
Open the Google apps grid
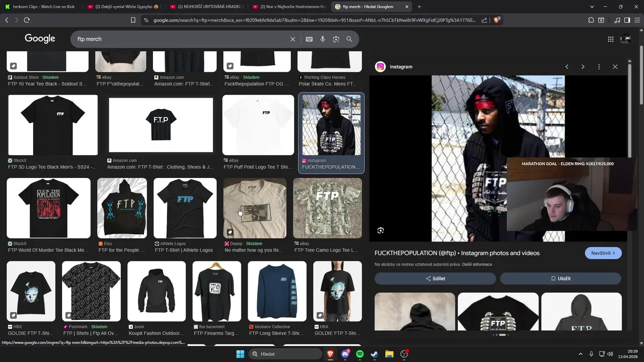click(610, 39)
